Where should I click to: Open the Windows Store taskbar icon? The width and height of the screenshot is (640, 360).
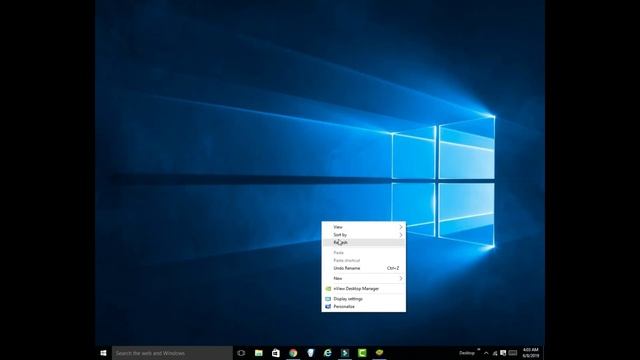click(276, 353)
